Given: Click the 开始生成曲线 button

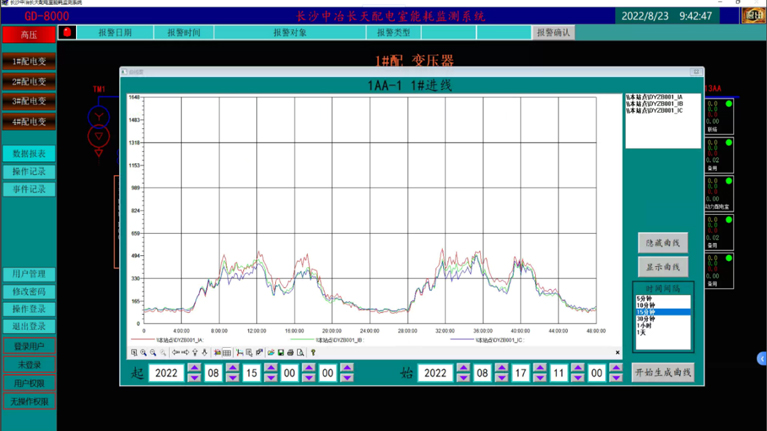Looking at the screenshot, I should (663, 373).
